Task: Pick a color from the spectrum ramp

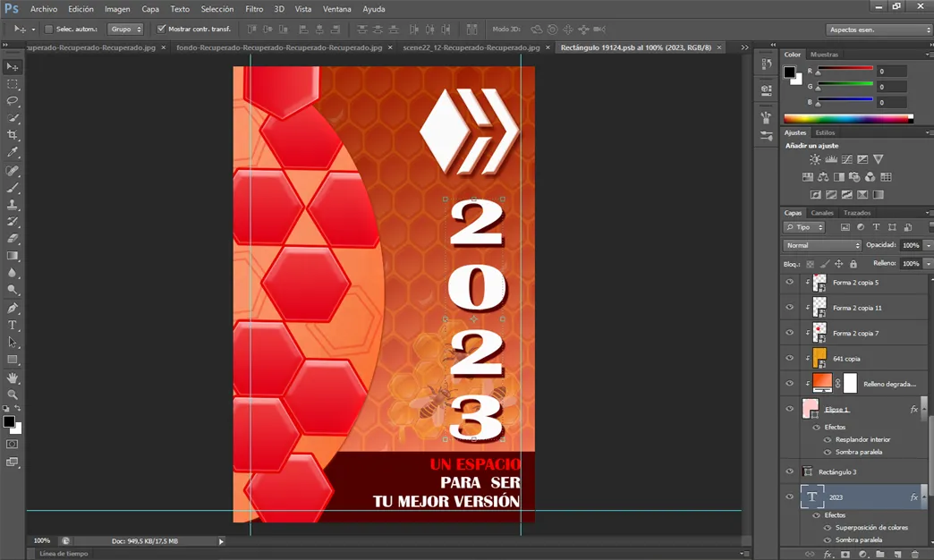Action: pyautogui.click(x=848, y=119)
